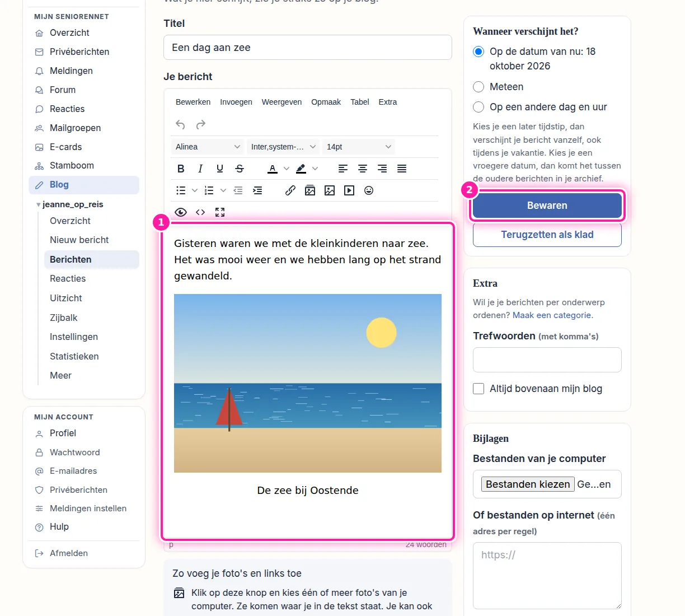Screen dimensions: 685x616
Task: Apply the text color button
Action: [x=273, y=169]
